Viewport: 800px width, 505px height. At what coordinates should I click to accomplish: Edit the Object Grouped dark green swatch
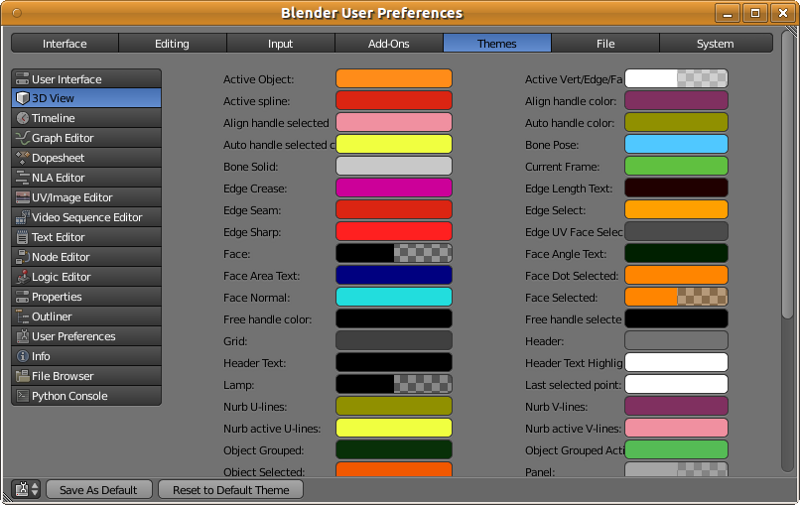(x=394, y=450)
